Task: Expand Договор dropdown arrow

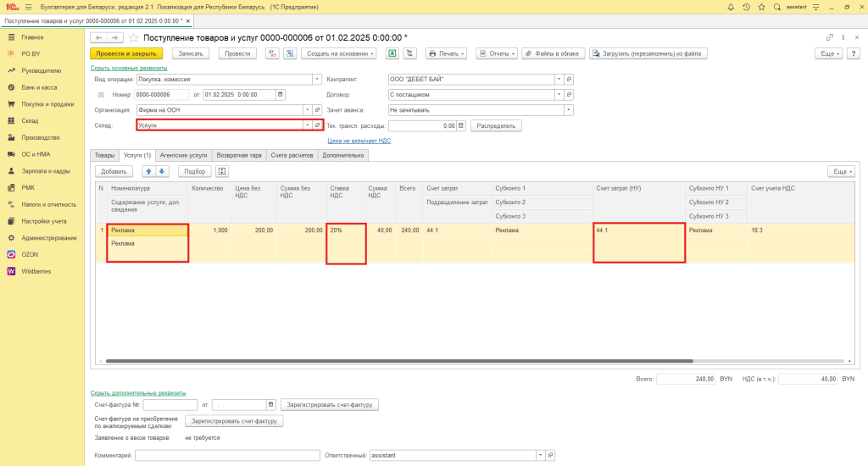Action: 559,95
